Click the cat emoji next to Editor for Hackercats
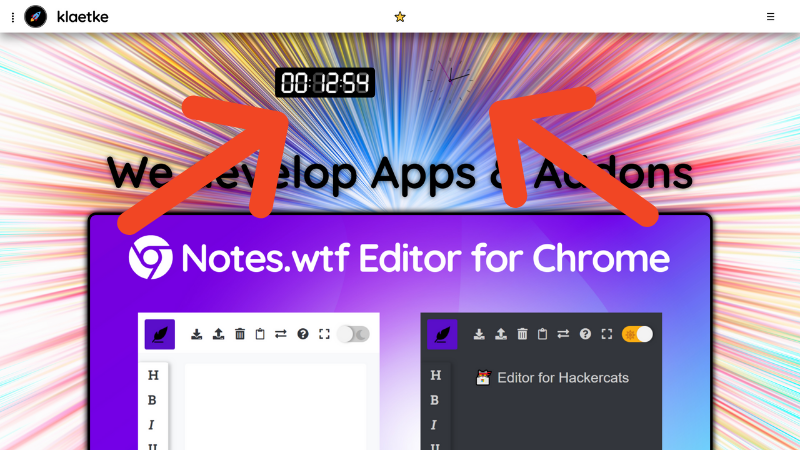Screen dimensions: 800x450 [x=483, y=378]
